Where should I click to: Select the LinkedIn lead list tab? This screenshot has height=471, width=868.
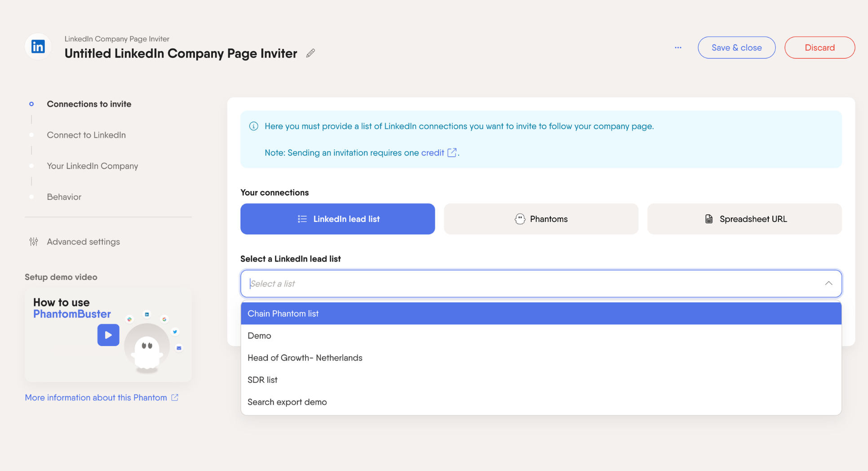pos(337,219)
